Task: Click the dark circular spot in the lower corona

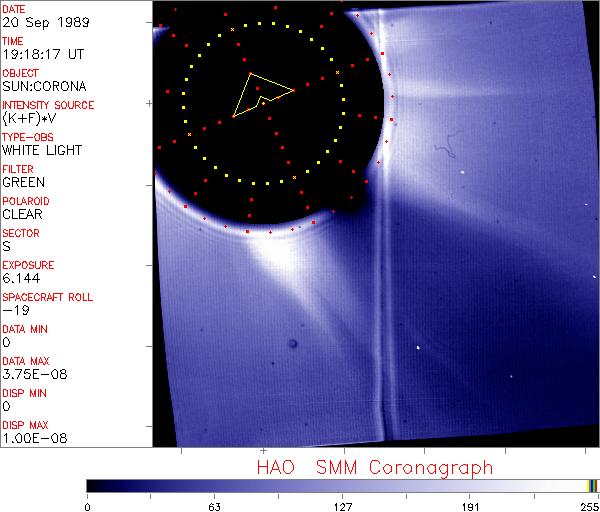Action: pyautogui.click(x=293, y=345)
